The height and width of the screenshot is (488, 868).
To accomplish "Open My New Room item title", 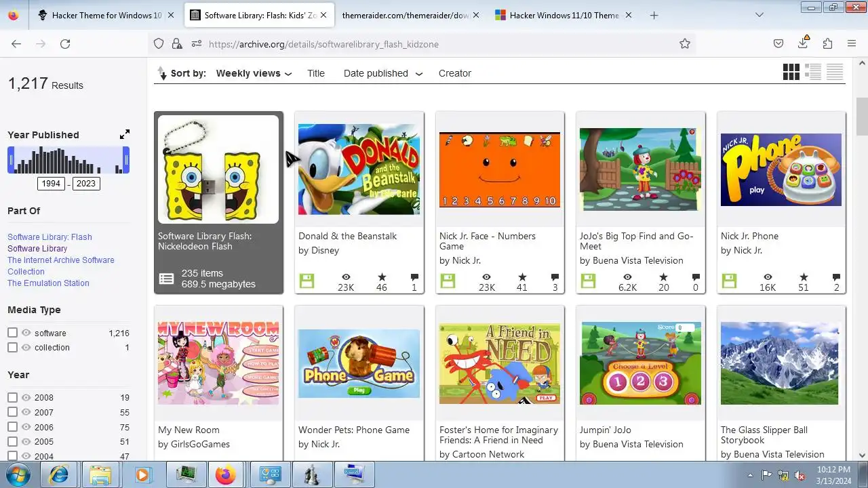I will click(189, 430).
